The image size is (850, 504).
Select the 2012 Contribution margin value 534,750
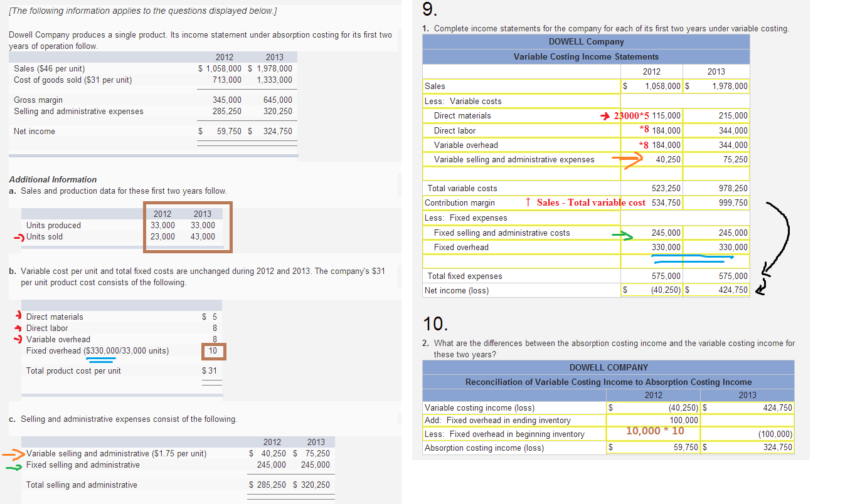click(x=666, y=202)
